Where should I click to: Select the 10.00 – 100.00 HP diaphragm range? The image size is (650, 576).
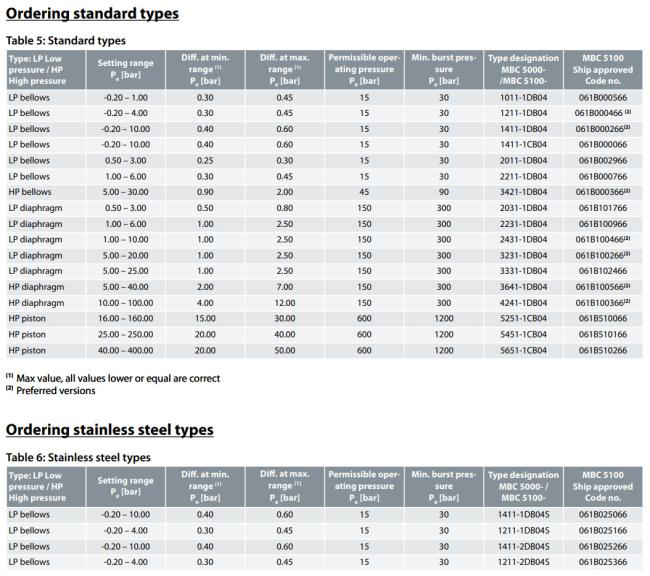[126, 303]
